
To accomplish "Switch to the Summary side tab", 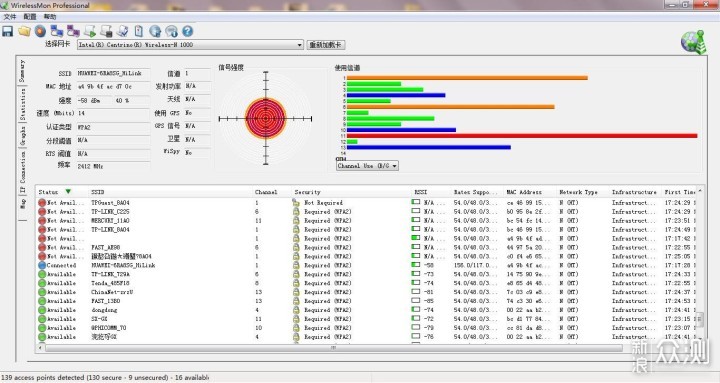I will [22, 71].
